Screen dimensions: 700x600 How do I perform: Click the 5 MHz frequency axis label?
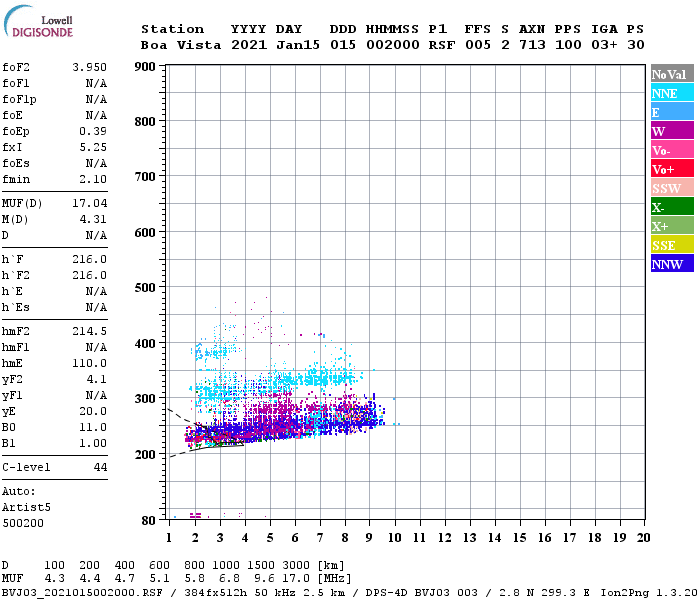pos(270,538)
